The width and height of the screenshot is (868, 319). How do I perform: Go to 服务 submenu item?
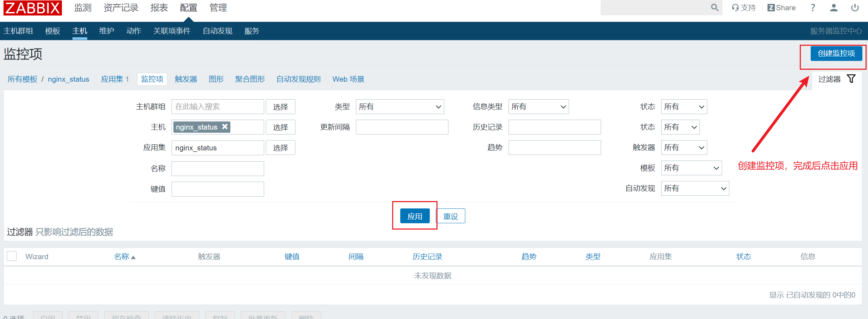[252, 31]
